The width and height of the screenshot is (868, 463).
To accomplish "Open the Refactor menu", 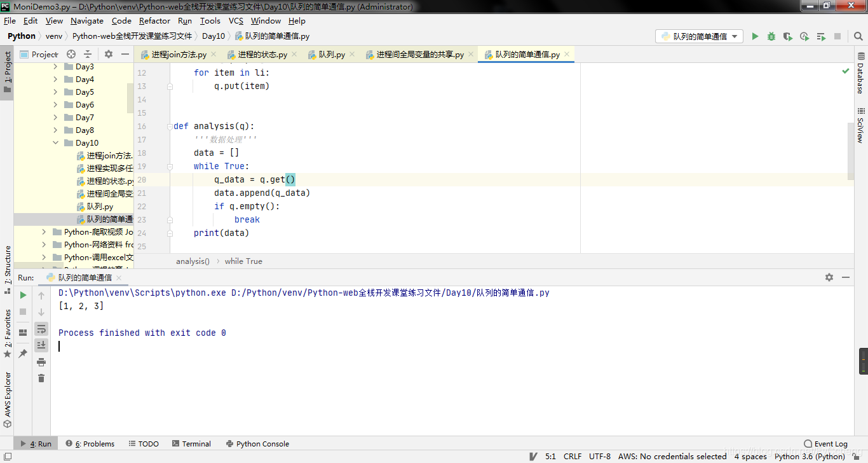I will [155, 21].
